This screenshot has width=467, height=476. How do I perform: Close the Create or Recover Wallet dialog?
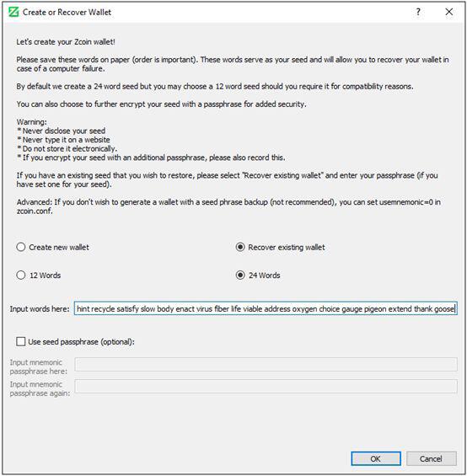coord(448,12)
